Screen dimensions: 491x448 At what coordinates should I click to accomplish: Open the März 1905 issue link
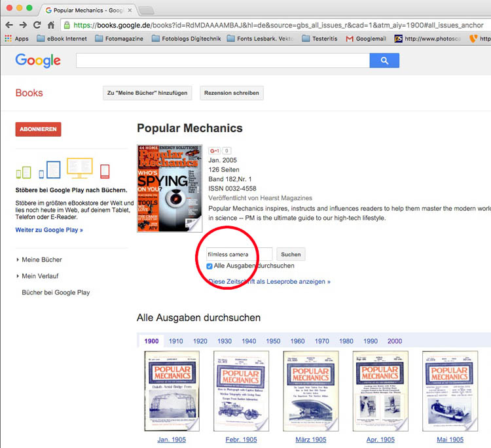click(x=311, y=439)
